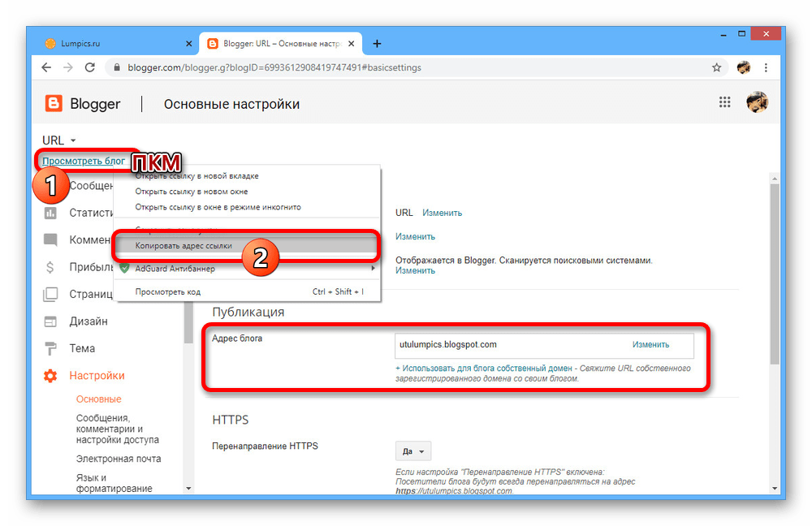Open the Google account avatar in Blogger header
812x526 pixels.
[x=757, y=102]
